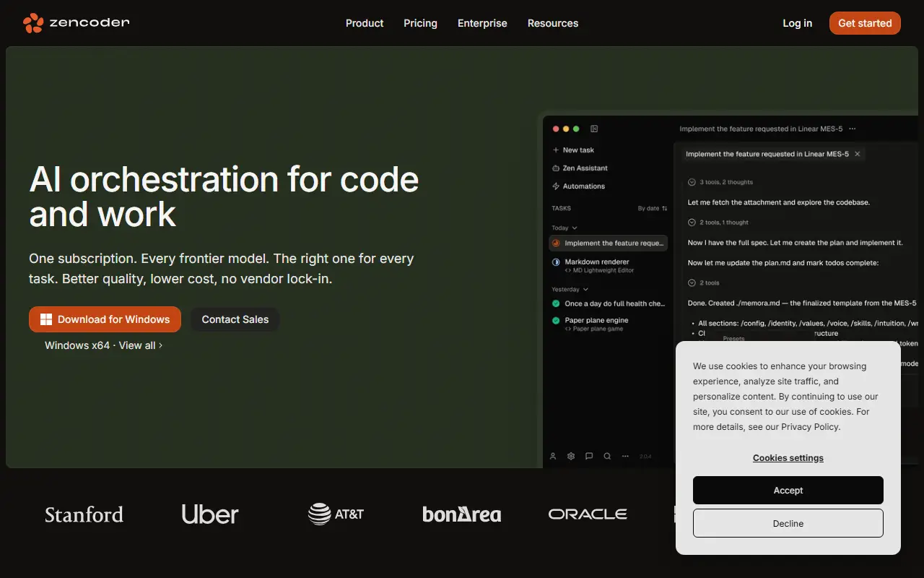Click the Paper plane game subtitle
This screenshot has width=924, height=578.
pyautogui.click(x=593, y=329)
